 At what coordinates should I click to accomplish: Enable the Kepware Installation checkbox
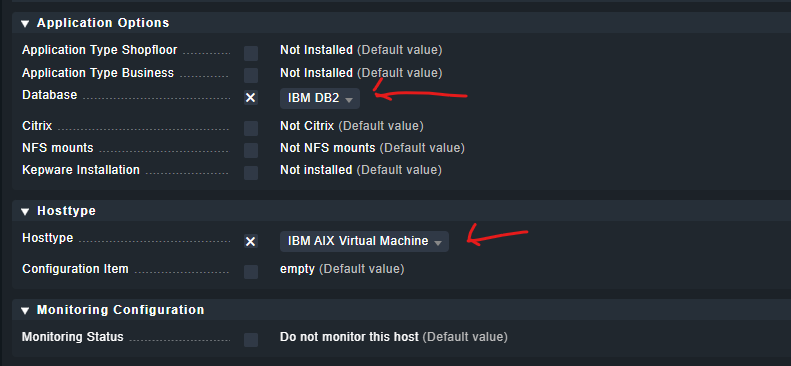(251, 172)
